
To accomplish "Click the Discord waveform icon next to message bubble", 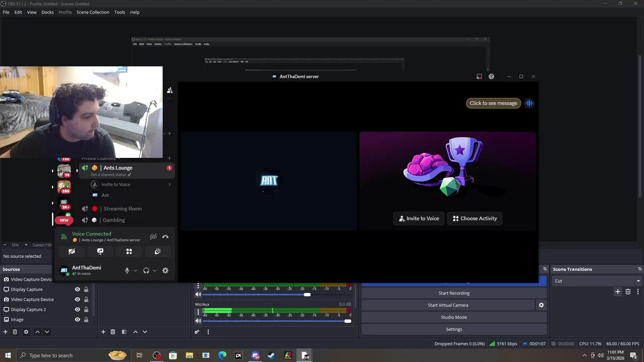I will pyautogui.click(x=529, y=103).
